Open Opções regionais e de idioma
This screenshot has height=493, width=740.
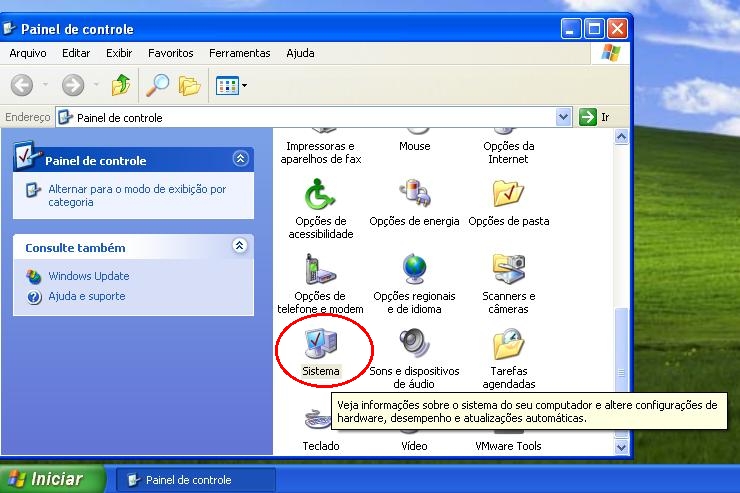pos(414,271)
